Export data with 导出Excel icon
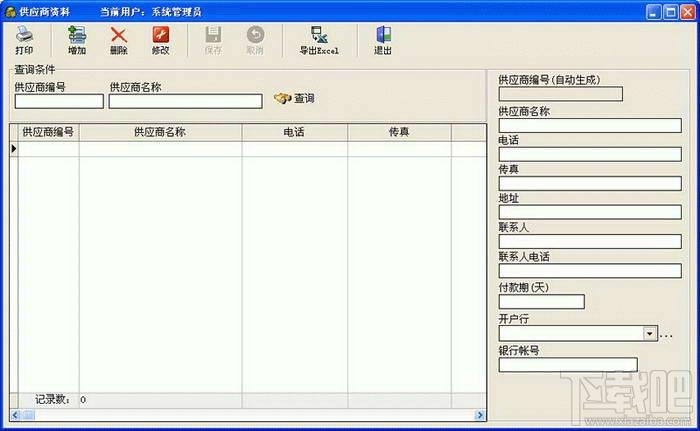Image resolution: width=700 pixels, height=431 pixels. [319, 34]
